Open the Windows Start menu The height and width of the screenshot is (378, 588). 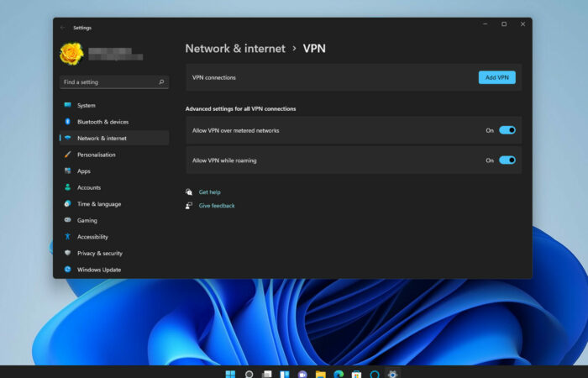230,375
